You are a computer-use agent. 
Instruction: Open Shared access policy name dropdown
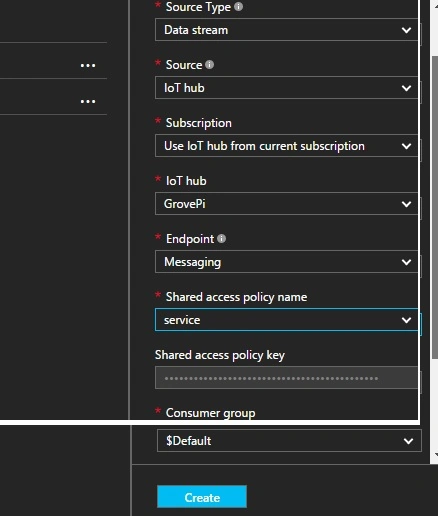click(287, 320)
